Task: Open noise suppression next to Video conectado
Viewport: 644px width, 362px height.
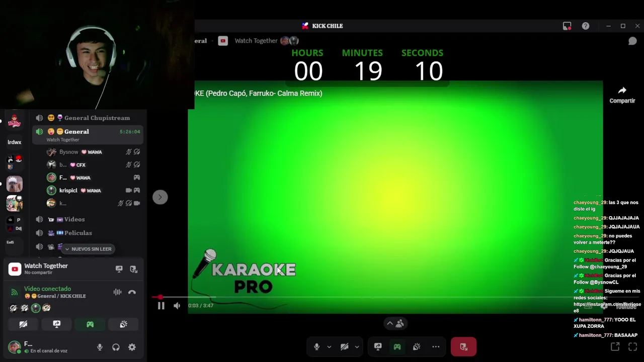Action: click(x=117, y=292)
